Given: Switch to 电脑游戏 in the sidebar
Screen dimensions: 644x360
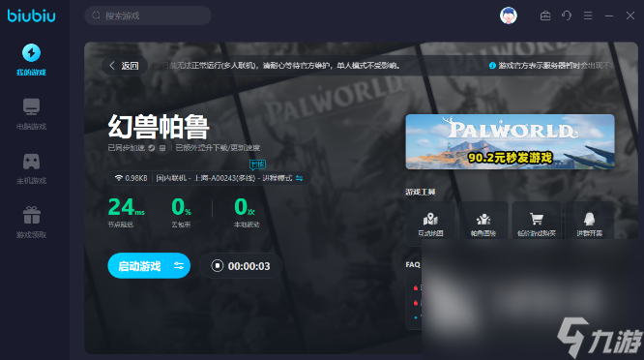Looking at the screenshot, I should [x=31, y=114].
